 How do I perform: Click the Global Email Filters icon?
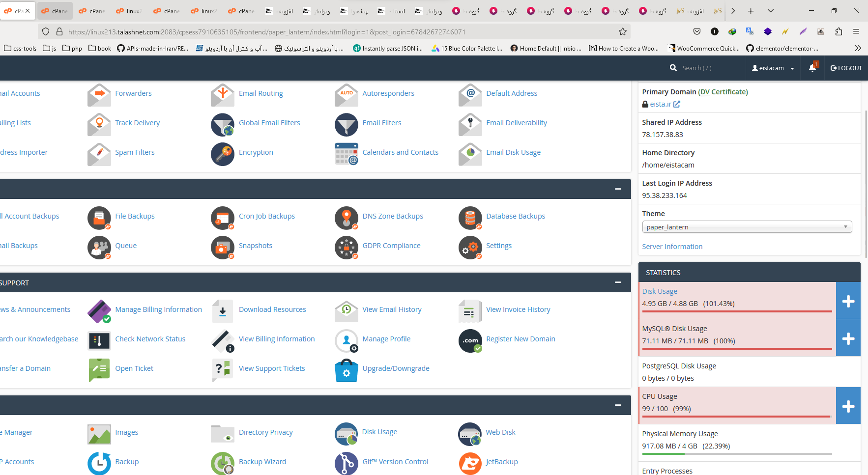[223, 125]
